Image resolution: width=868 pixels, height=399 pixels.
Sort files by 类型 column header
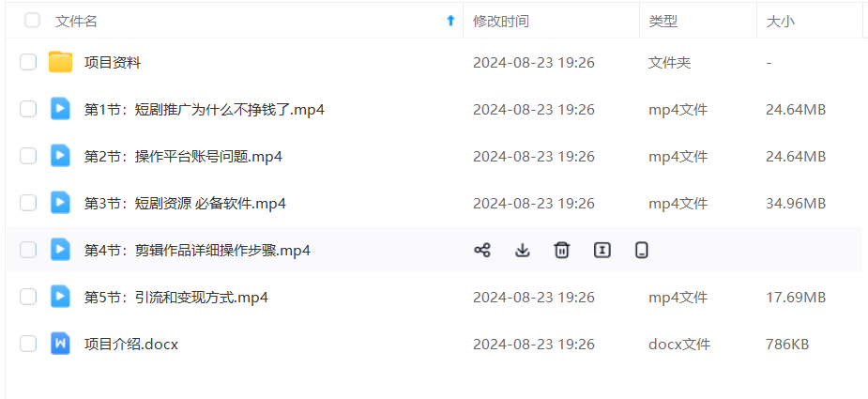663,22
